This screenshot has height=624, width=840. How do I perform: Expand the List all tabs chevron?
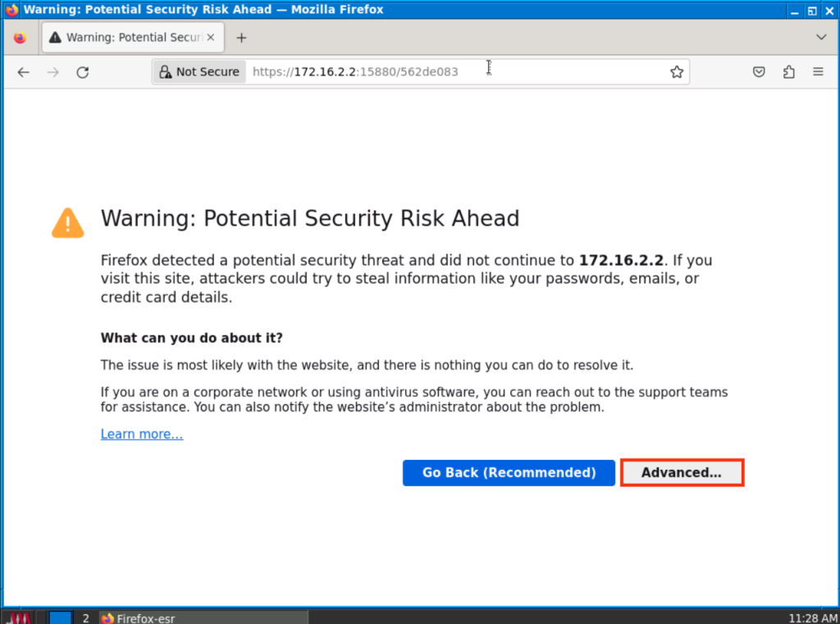[x=821, y=38]
